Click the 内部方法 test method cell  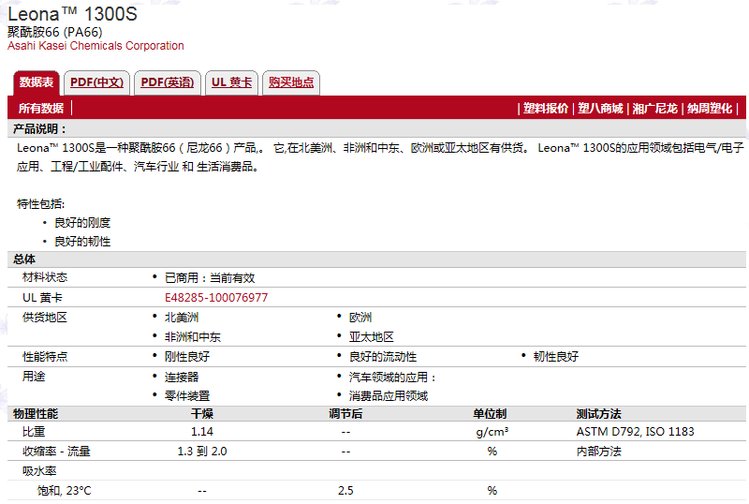tap(599, 451)
